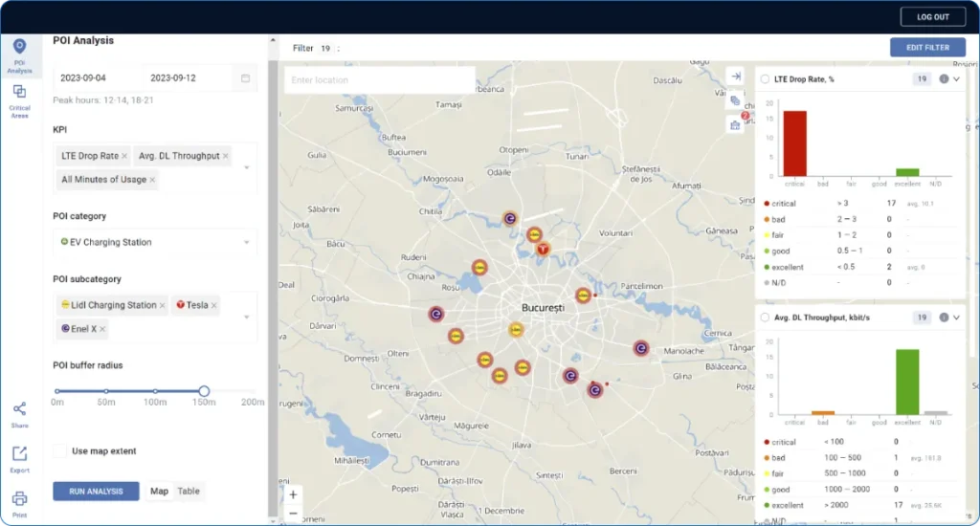The width and height of the screenshot is (980, 526).
Task: Set buffer radius slider to 100m
Action: pos(155,391)
